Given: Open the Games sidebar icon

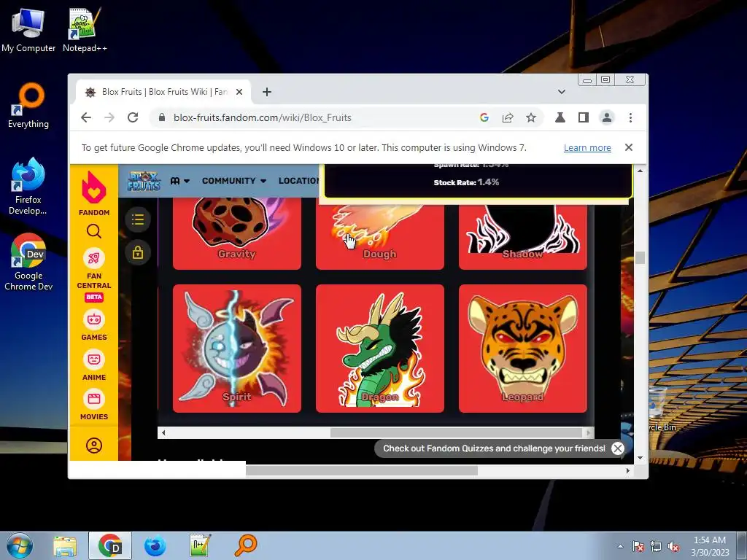Looking at the screenshot, I should pos(94,319).
